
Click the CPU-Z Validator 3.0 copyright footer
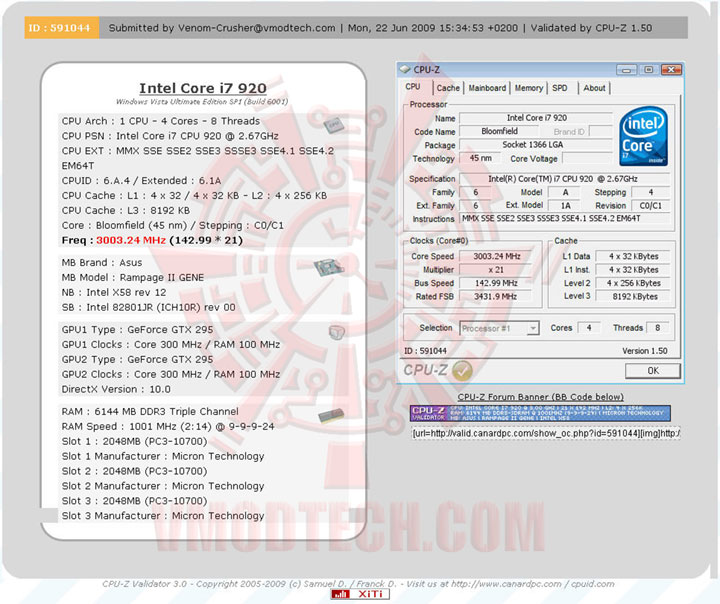tap(358, 584)
